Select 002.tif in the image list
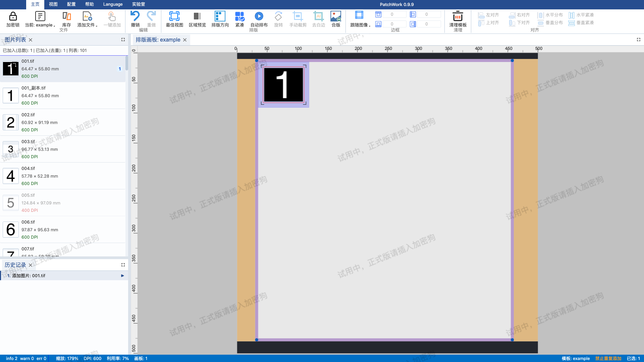 tap(63, 122)
